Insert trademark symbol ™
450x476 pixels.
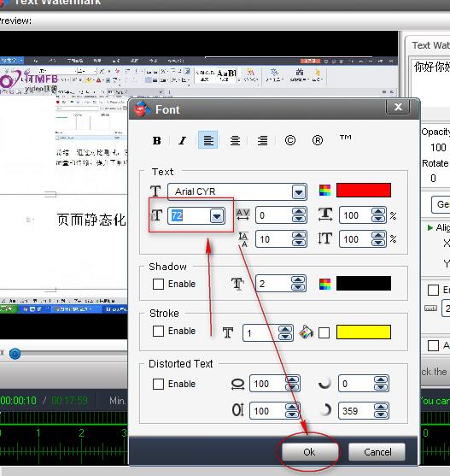point(345,138)
